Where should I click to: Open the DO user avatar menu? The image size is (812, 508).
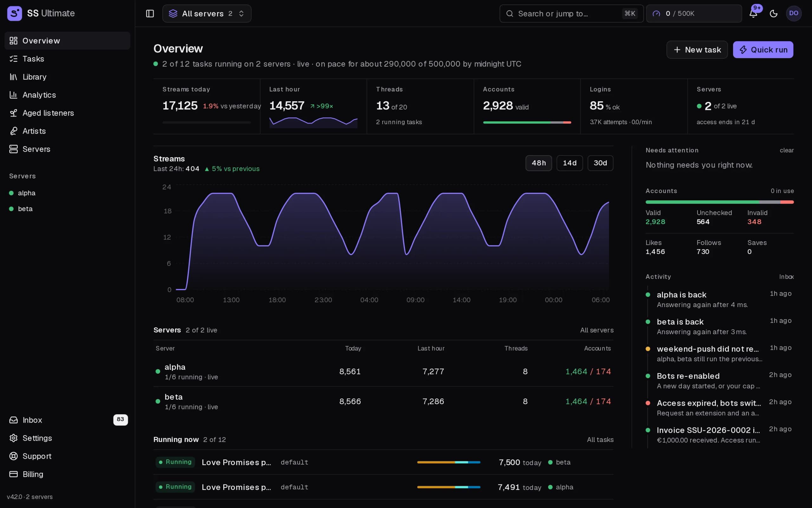tap(794, 13)
